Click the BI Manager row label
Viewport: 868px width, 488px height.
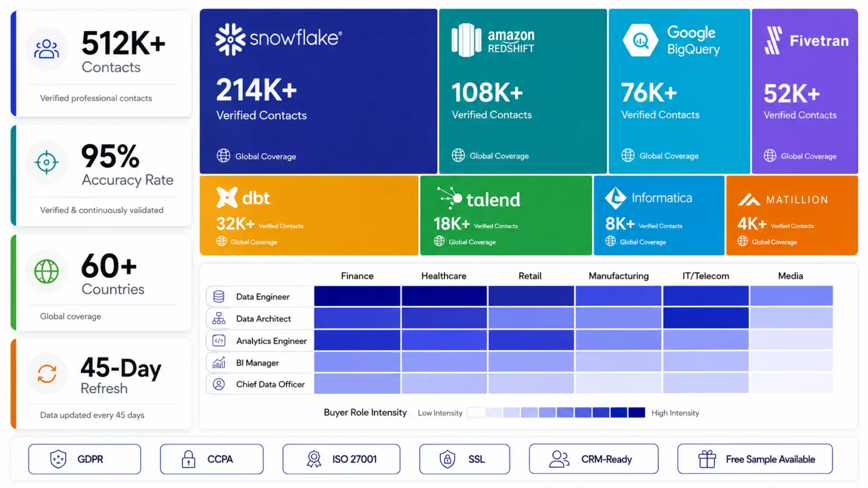click(x=257, y=363)
